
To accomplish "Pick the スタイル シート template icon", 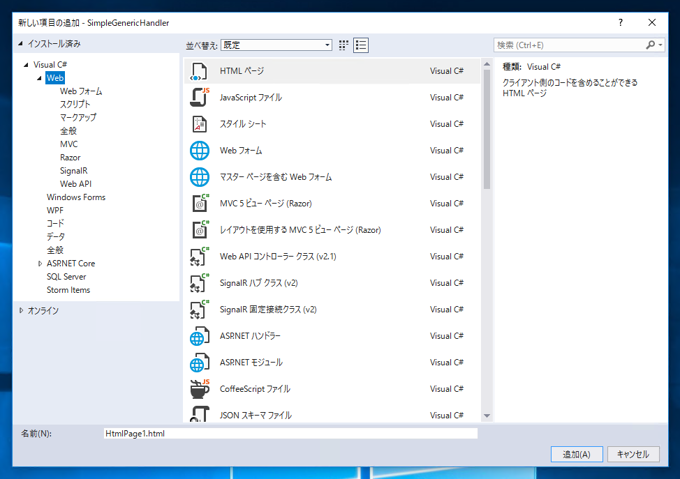I will (x=199, y=124).
